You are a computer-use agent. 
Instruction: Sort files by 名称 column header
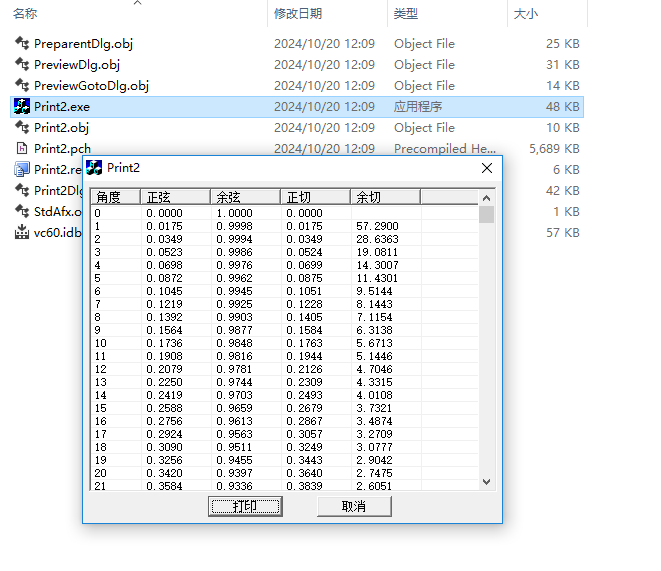26,14
